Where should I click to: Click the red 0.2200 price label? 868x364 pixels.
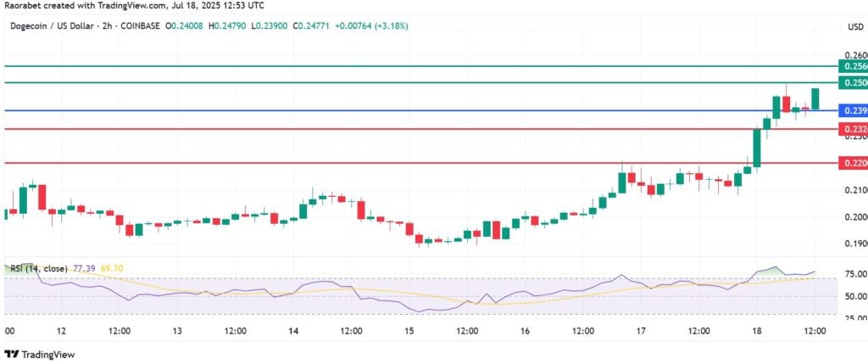[x=854, y=164]
